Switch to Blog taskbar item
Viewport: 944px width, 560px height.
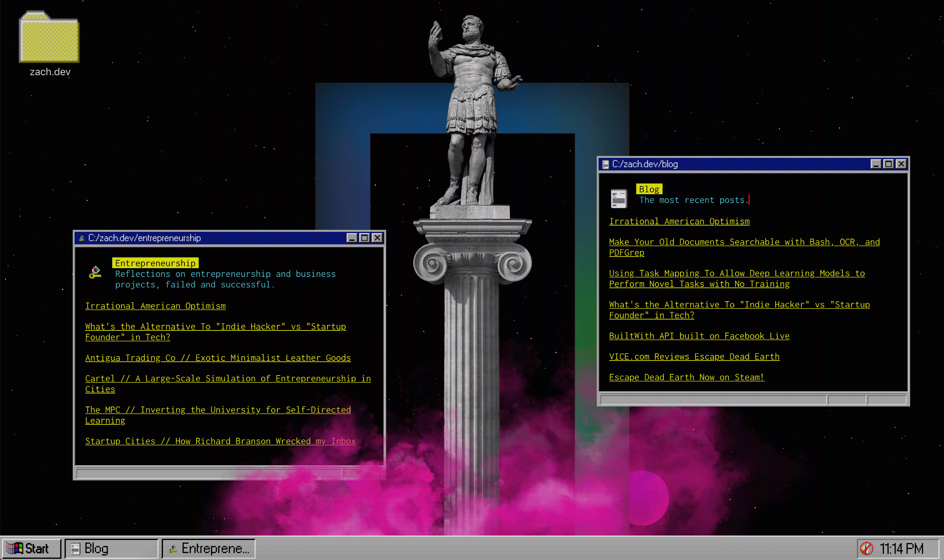coord(111,548)
